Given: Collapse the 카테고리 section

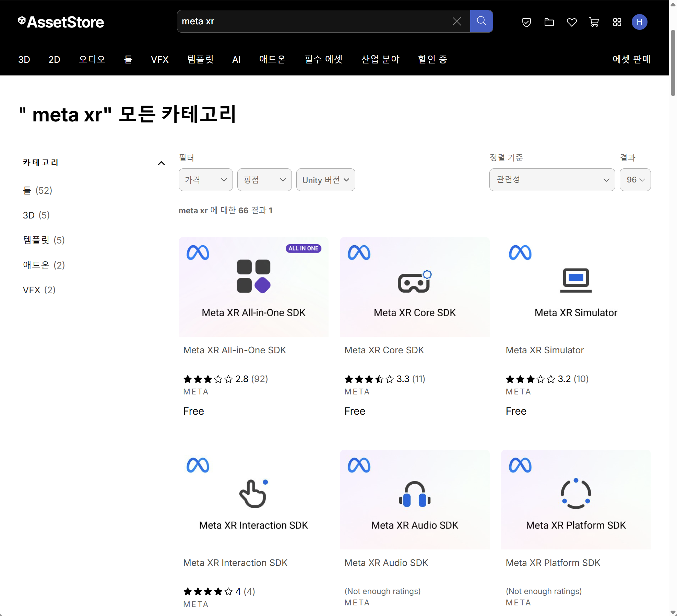Looking at the screenshot, I should pos(161,163).
